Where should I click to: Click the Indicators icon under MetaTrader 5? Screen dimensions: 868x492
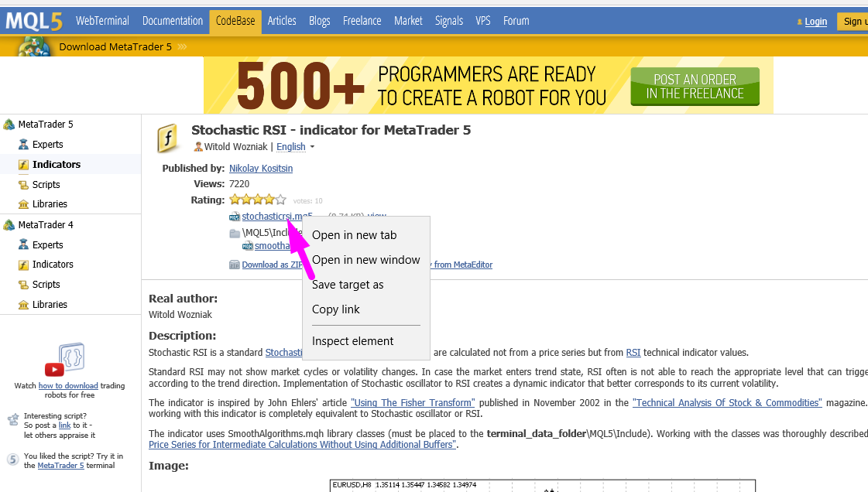[x=23, y=165]
